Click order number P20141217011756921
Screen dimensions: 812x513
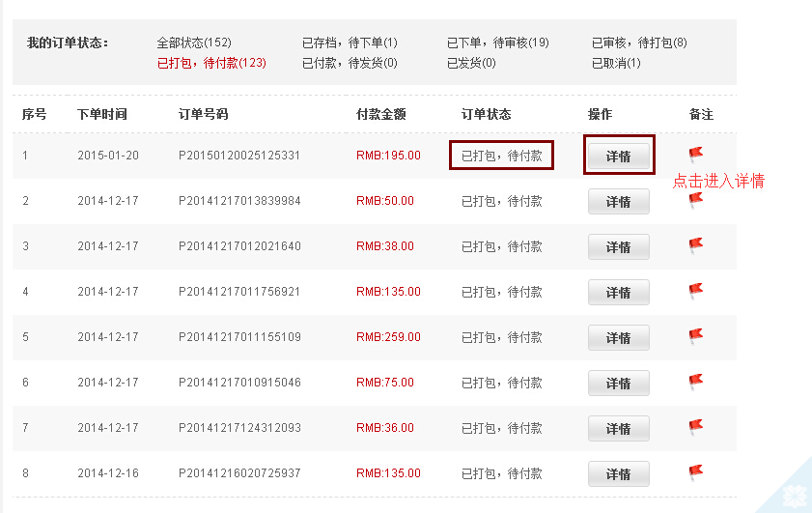coord(239,292)
